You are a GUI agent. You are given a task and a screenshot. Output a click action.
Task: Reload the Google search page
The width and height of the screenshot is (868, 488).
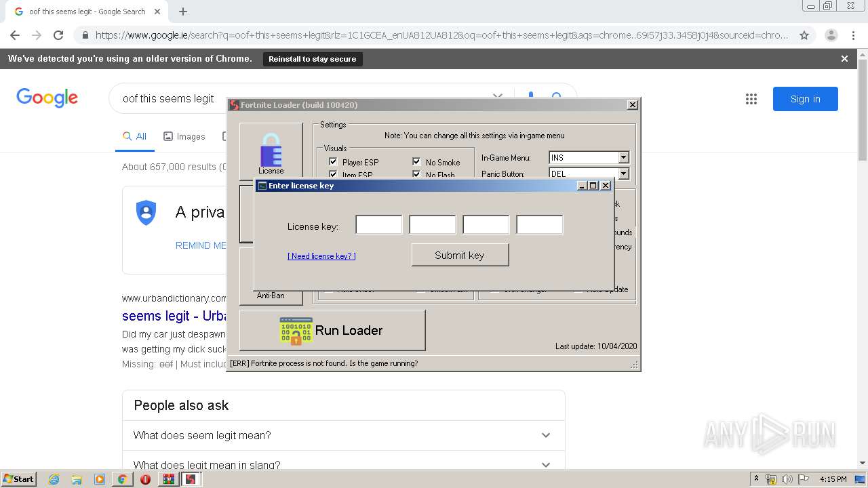(58, 35)
